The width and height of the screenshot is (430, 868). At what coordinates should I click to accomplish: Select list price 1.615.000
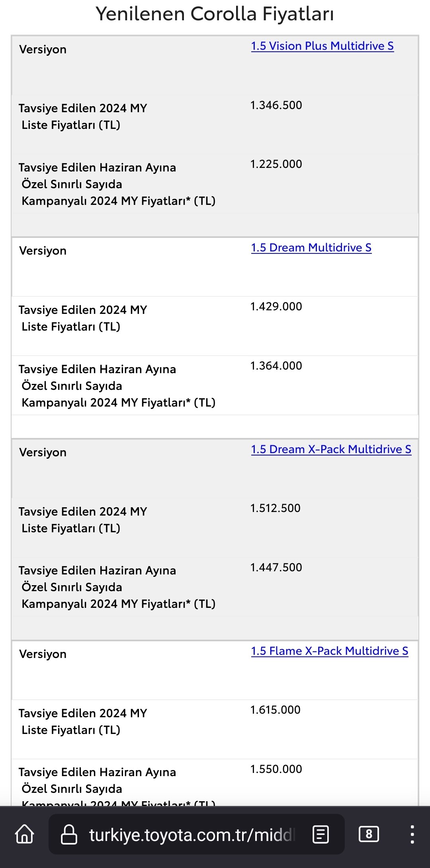(276, 710)
